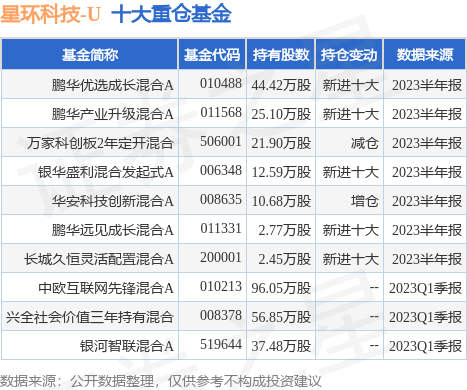Click the 56.85万股 holdings cell
467x390 pixels.
[x=281, y=317]
